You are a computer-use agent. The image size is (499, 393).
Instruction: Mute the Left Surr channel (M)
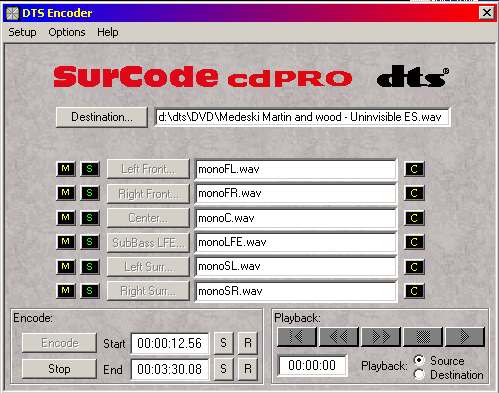[x=66, y=267]
